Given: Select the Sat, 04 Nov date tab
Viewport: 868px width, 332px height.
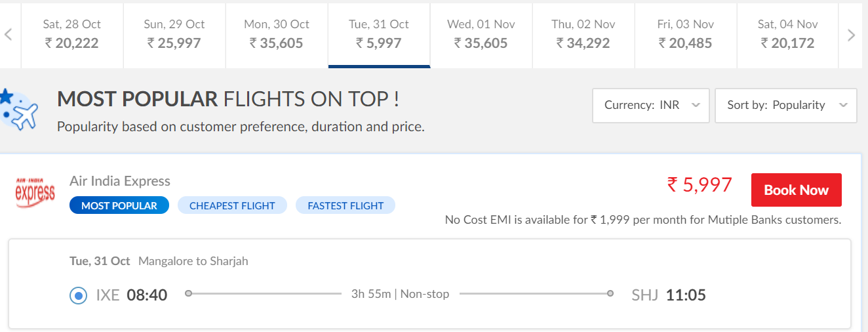Looking at the screenshot, I should coord(788,34).
